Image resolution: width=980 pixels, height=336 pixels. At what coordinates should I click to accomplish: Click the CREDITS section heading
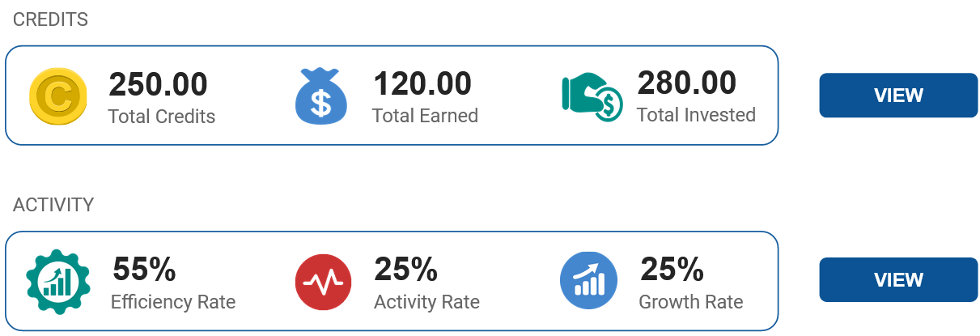50,20
